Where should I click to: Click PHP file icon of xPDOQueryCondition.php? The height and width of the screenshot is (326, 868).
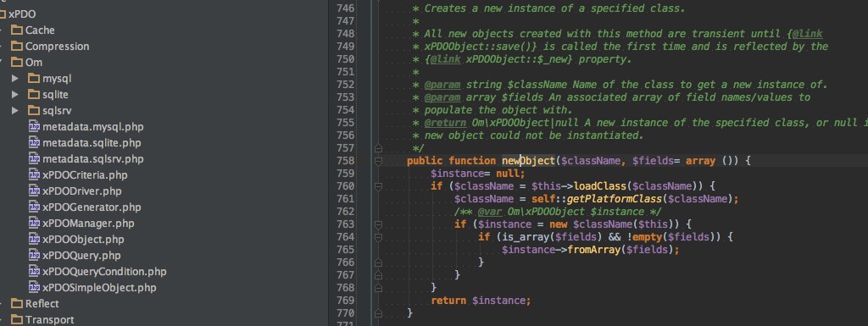tap(34, 271)
